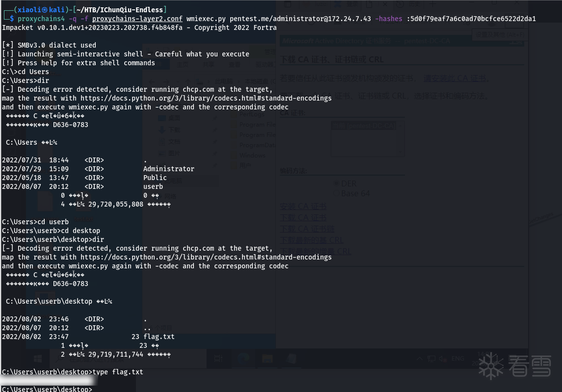The width and height of the screenshot is (562, 392).
Task: Click the CA certificate list's scroll-up arrow
Action: pyautogui.click(x=401, y=126)
